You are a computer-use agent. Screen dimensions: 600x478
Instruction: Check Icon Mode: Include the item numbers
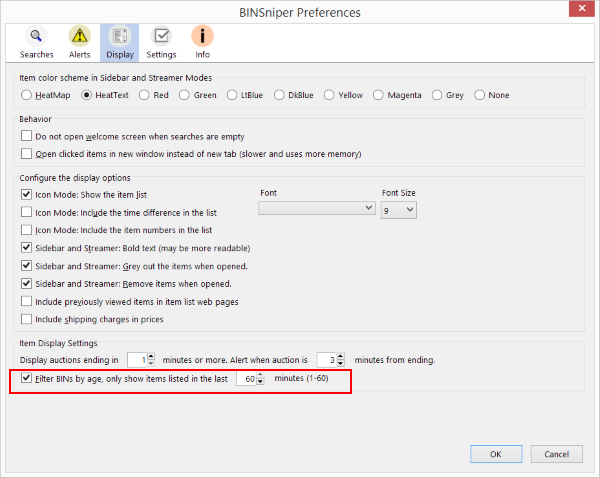pyautogui.click(x=26, y=230)
